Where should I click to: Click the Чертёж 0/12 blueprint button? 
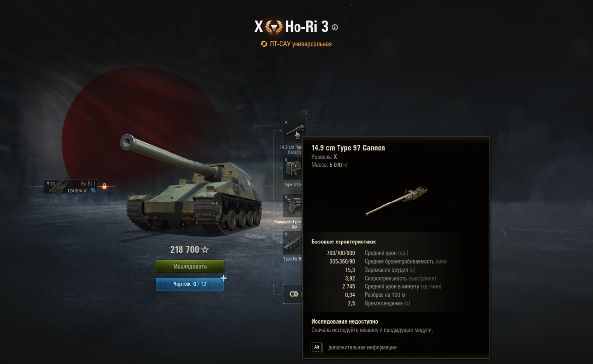click(190, 284)
